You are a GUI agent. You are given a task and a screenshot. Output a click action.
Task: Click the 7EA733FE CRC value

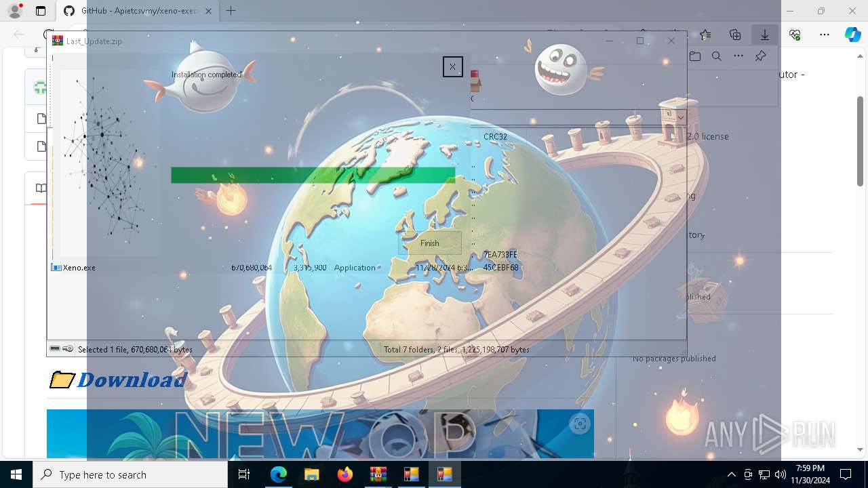[x=500, y=255]
